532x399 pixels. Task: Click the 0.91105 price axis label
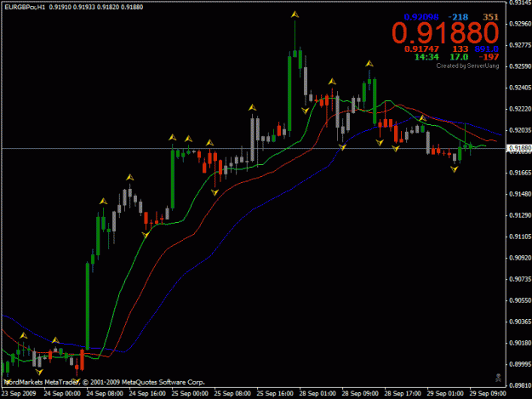point(520,237)
